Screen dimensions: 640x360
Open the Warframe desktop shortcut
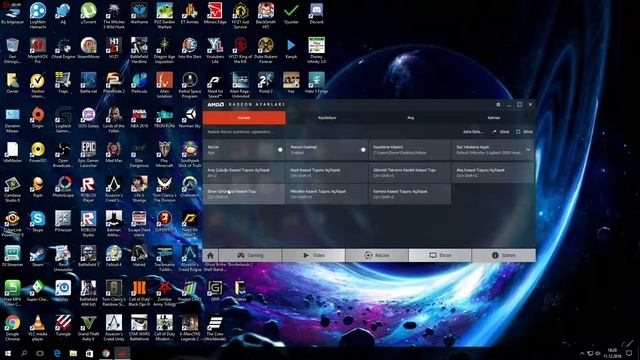coord(139,13)
